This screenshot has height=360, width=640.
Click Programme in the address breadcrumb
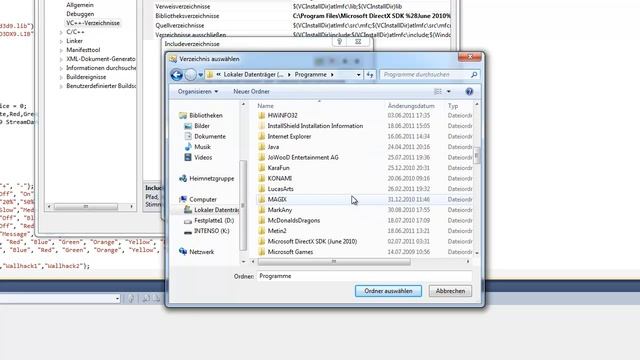tap(311, 75)
